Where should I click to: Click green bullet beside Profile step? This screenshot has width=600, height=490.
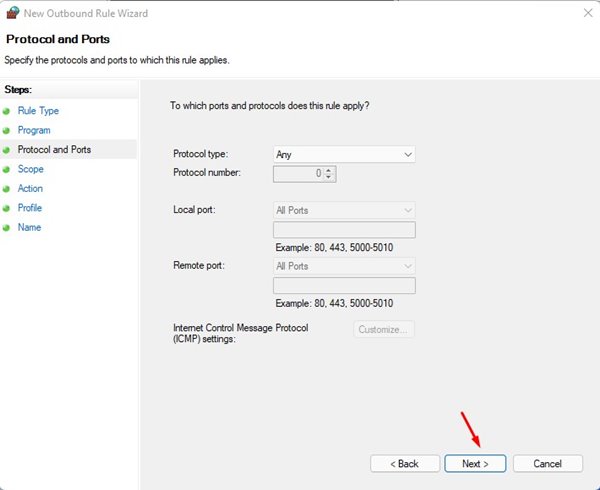coord(7,208)
